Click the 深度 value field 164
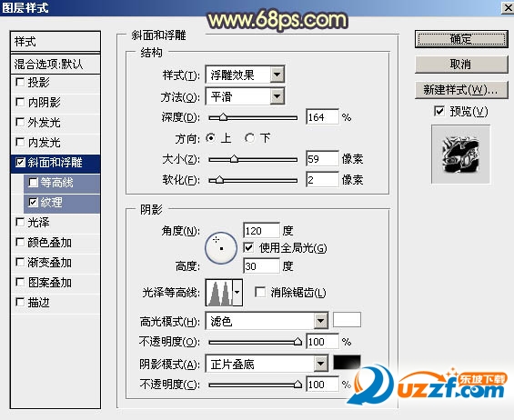The image size is (514, 420). point(322,117)
